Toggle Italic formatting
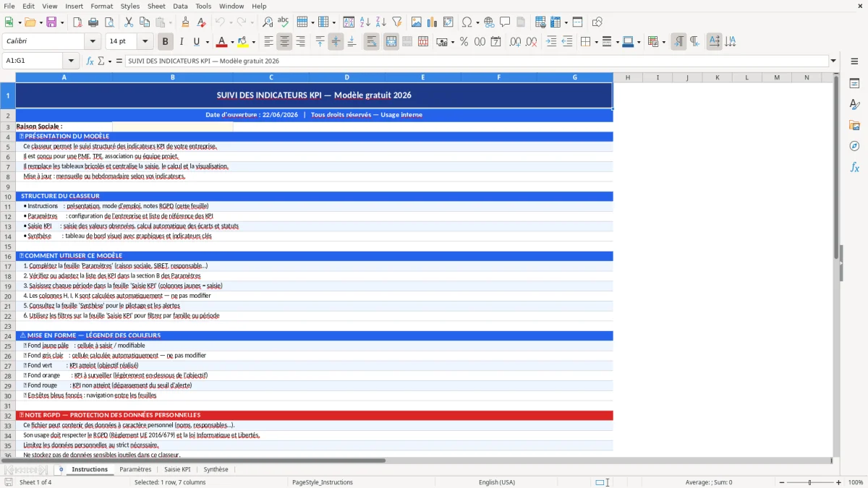This screenshot has height=488, width=868. point(181,42)
